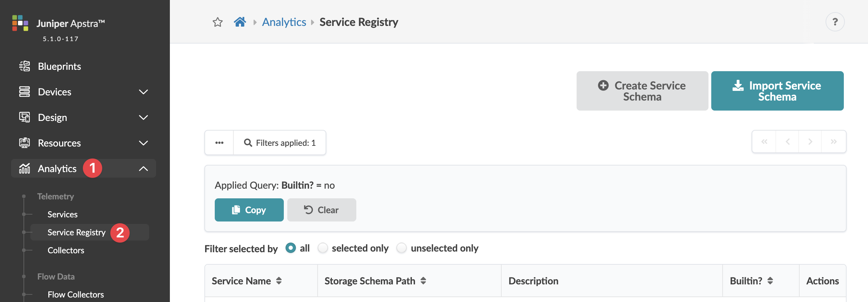Select the 'all' filter radio button
Screen dimensions: 868x302
291,248
